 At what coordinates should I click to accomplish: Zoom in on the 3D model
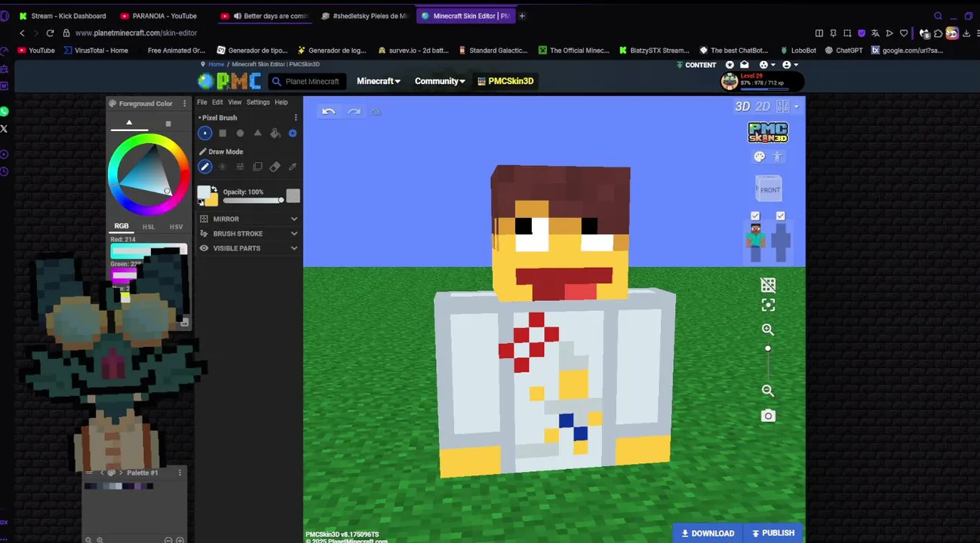click(x=768, y=330)
